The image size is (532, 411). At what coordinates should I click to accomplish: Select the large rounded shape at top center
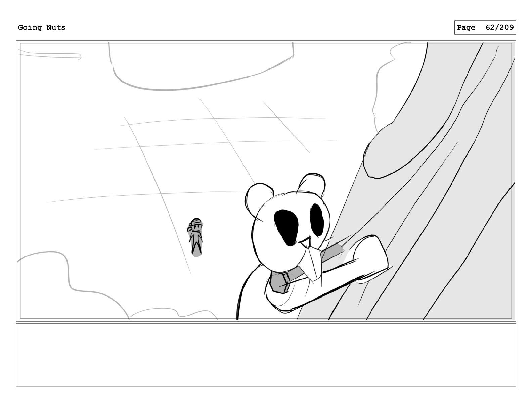click(x=201, y=66)
